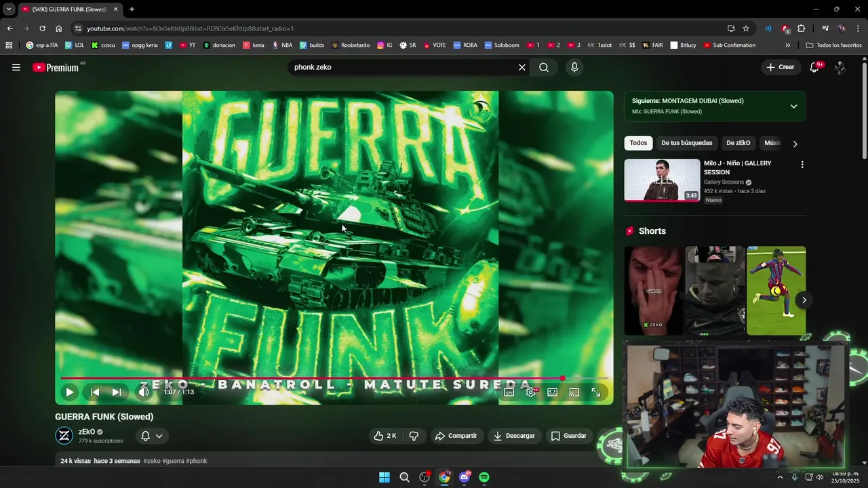Play the GUERRA FUNK video
The width and height of the screenshot is (868, 488).
click(69, 392)
